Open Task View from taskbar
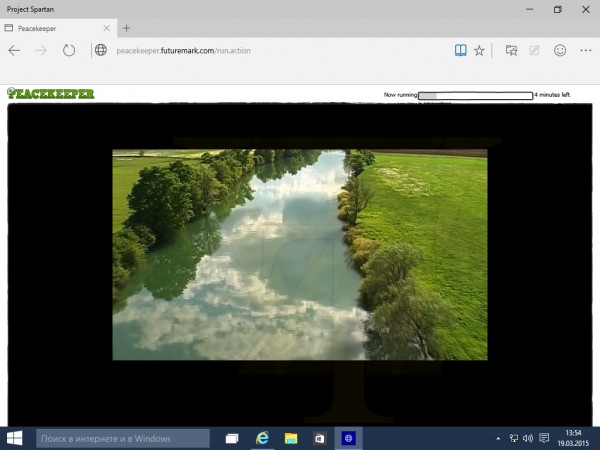 click(232, 438)
